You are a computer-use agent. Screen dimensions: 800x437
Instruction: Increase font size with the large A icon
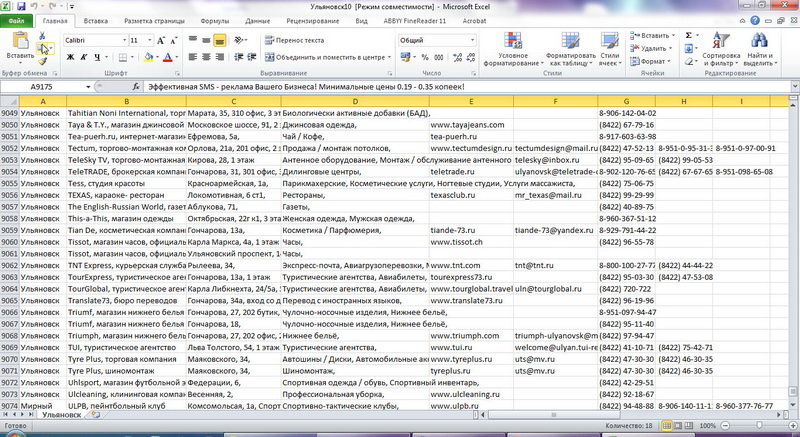tap(161, 40)
